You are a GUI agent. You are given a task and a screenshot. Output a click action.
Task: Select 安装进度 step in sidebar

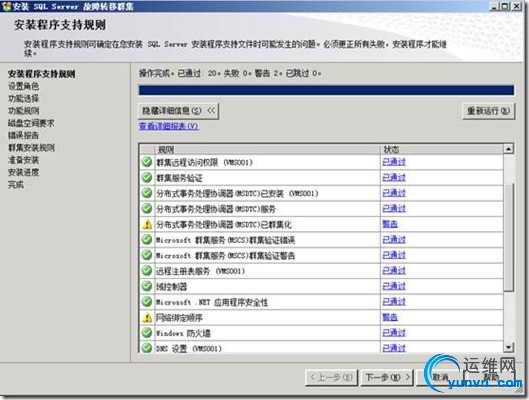23,172
